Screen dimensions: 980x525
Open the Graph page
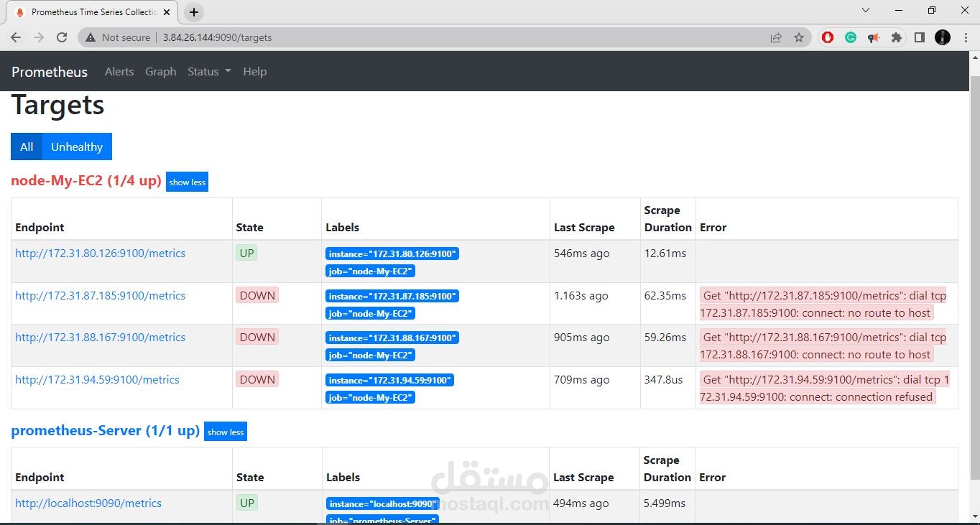(x=160, y=72)
